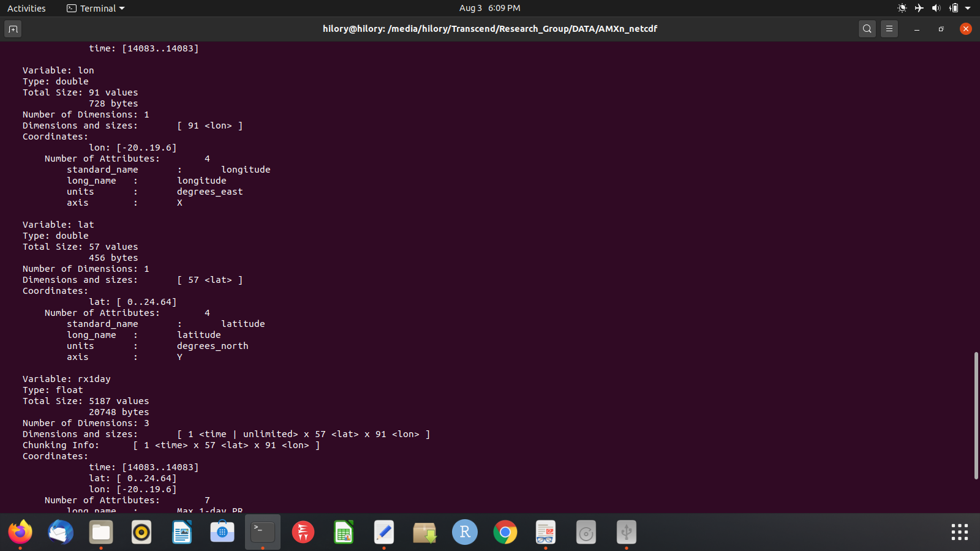The width and height of the screenshot is (980, 551).
Task: Open the clock and calendar panel
Action: [x=489, y=8]
